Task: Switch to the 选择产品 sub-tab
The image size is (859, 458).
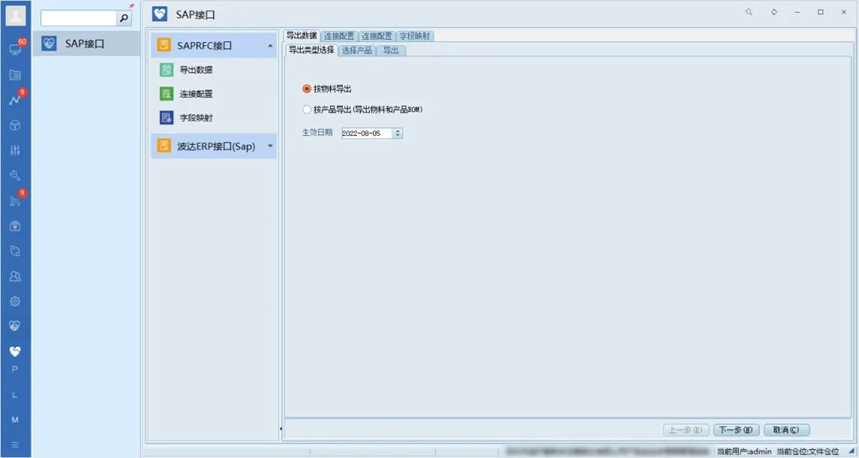Action: click(x=357, y=50)
